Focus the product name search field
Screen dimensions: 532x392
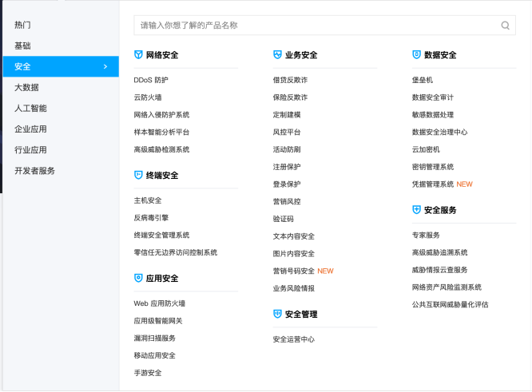click(x=316, y=26)
